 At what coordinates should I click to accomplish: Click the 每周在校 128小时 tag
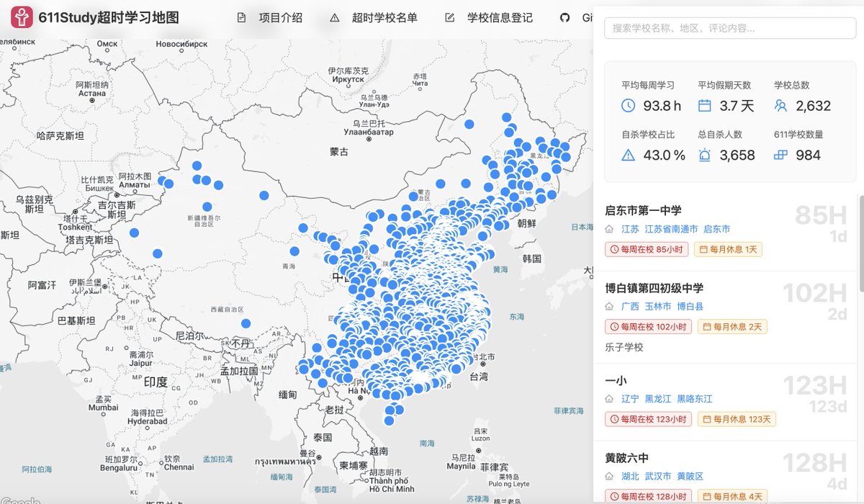click(x=648, y=496)
